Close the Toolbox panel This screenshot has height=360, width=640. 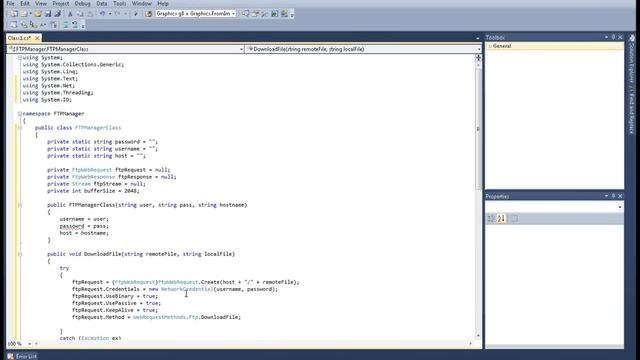pyautogui.click(x=620, y=37)
